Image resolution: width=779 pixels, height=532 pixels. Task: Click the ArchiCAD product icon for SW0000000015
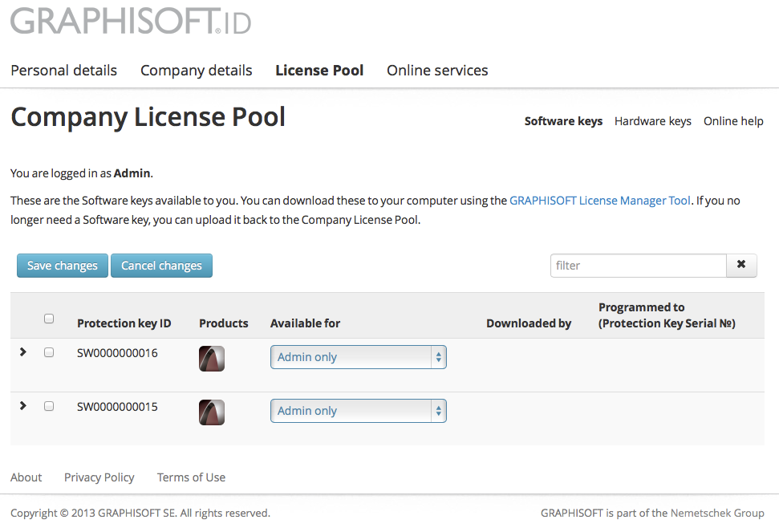click(212, 412)
